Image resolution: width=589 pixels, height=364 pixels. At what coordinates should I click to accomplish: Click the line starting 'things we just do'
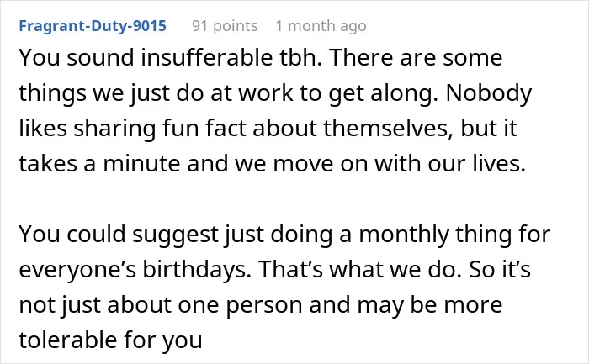(x=275, y=93)
